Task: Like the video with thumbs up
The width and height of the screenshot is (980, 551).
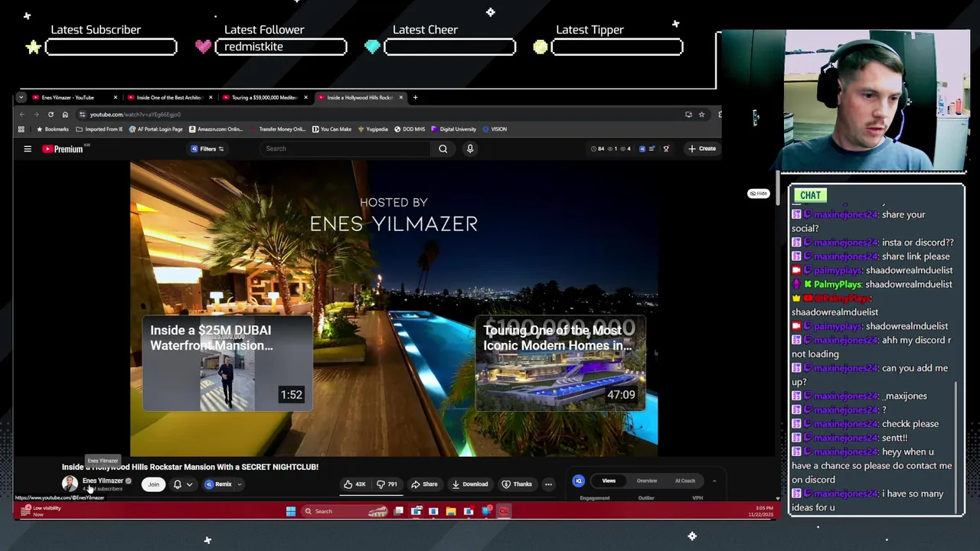Action: pos(354,484)
